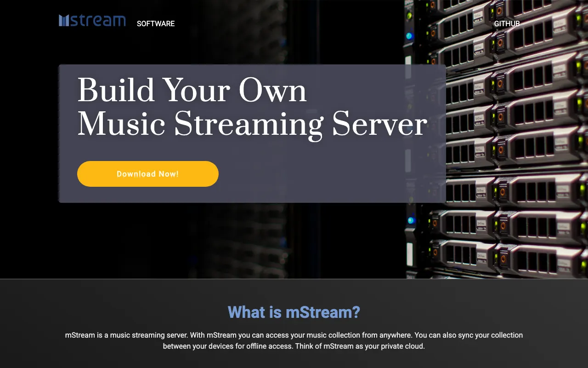Open the SOFTWARE menu item
The height and width of the screenshot is (368, 588).
pyautogui.click(x=156, y=23)
